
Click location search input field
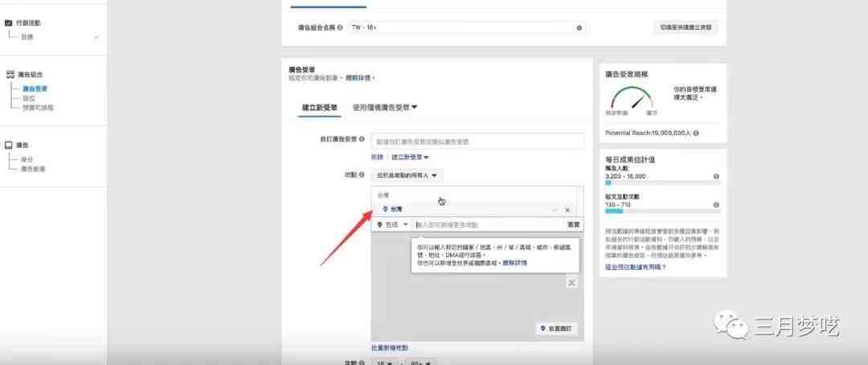(x=488, y=225)
